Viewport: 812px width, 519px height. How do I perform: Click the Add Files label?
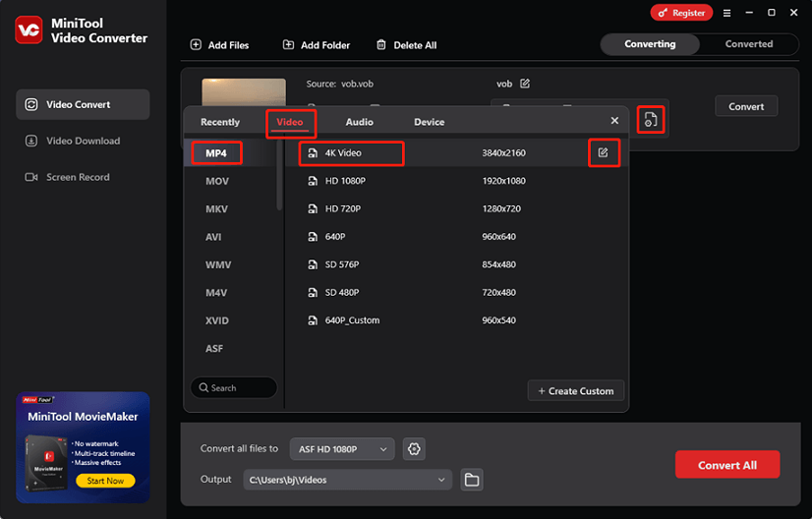(x=228, y=45)
